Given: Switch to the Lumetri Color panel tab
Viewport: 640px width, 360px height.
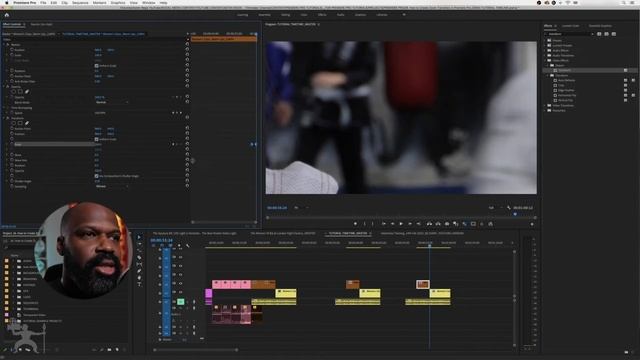Looking at the screenshot, I should click(570, 26).
